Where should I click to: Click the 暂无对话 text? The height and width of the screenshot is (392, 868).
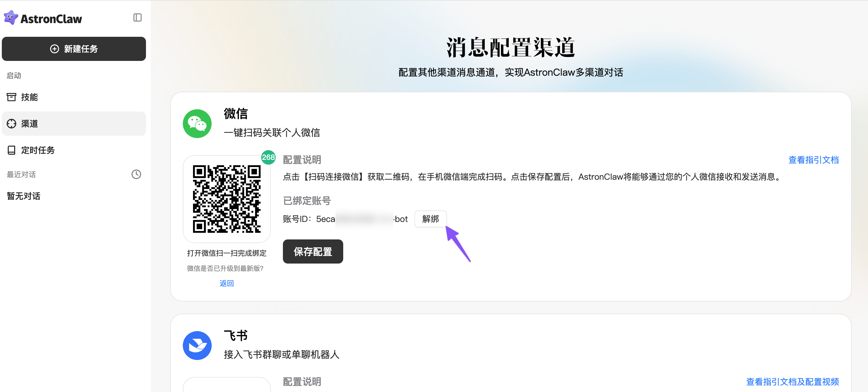[24, 196]
